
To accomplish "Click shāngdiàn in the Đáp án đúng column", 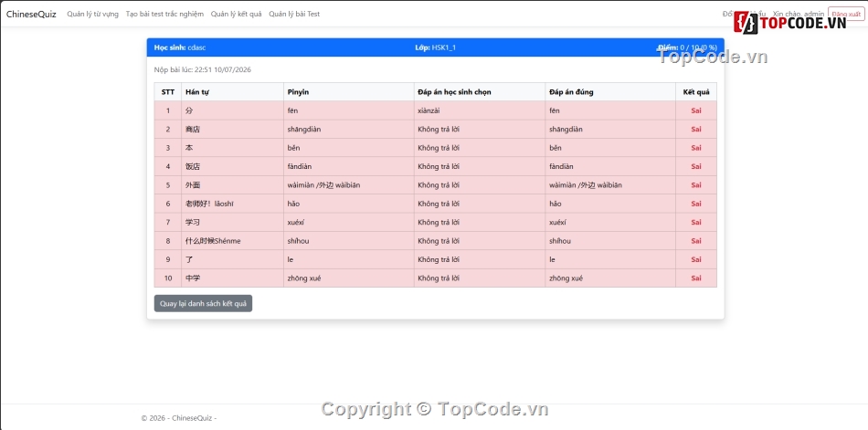I will tap(566, 130).
